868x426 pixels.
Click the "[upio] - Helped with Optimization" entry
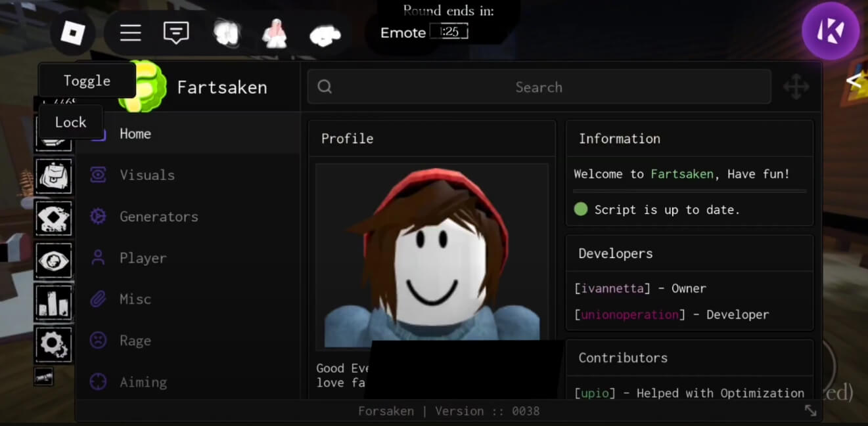point(689,393)
